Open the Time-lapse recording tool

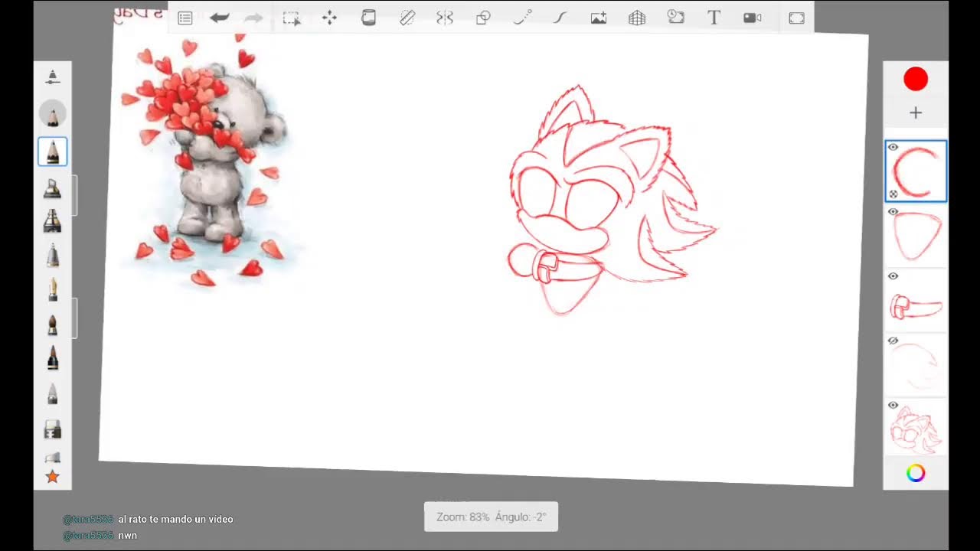[675, 18]
